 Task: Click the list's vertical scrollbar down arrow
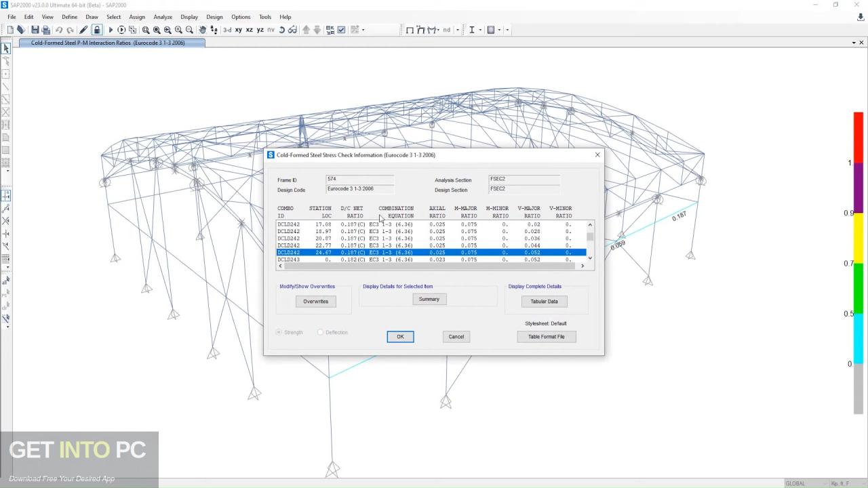coord(590,258)
